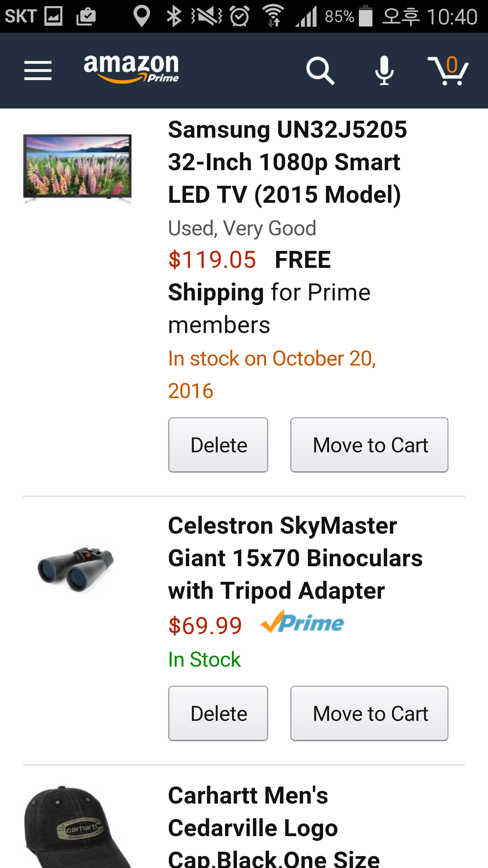Delete the Celestron binoculars item
The height and width of the screenshot is (868, 488).
[218, 713]
